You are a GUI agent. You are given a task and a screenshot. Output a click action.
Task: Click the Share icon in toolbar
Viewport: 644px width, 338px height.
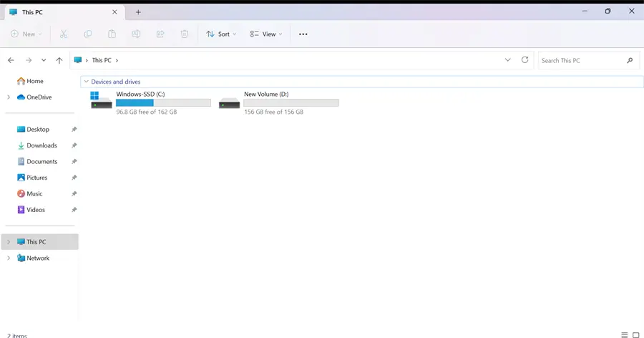point(160,34)
